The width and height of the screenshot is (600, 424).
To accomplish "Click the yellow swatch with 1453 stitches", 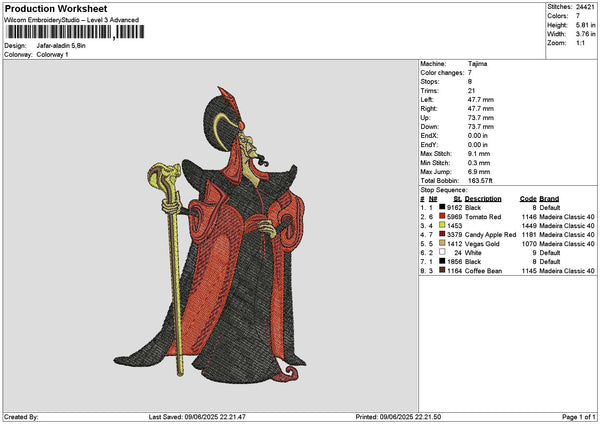I will tap(442, 225).
